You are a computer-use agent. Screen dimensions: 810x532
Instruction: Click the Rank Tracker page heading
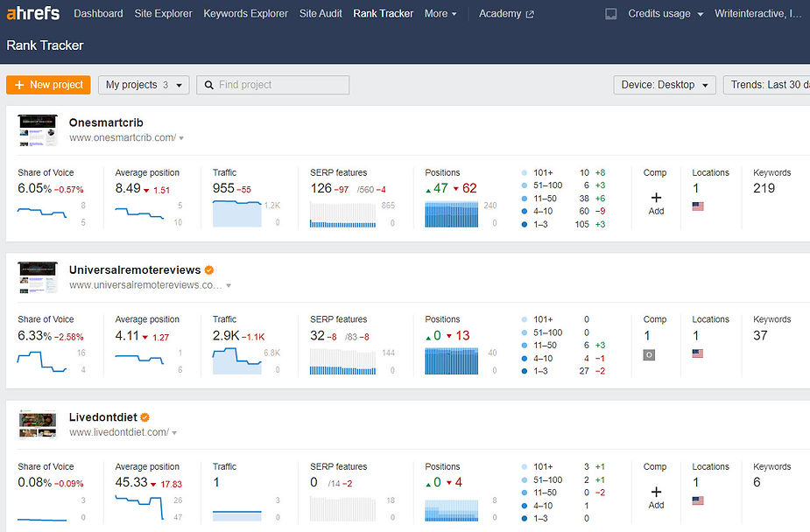[x=45, y=45]
